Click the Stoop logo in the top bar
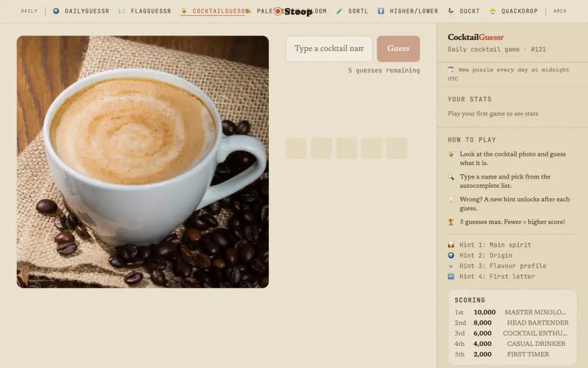588x368 pixels. pyautogui.click(x=293, y=11)
